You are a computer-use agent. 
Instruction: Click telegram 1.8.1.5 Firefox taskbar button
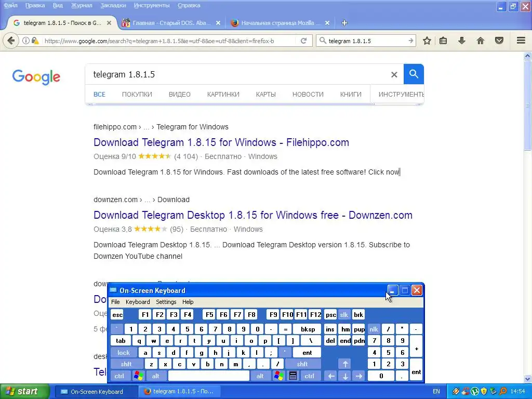click(180, 392)
